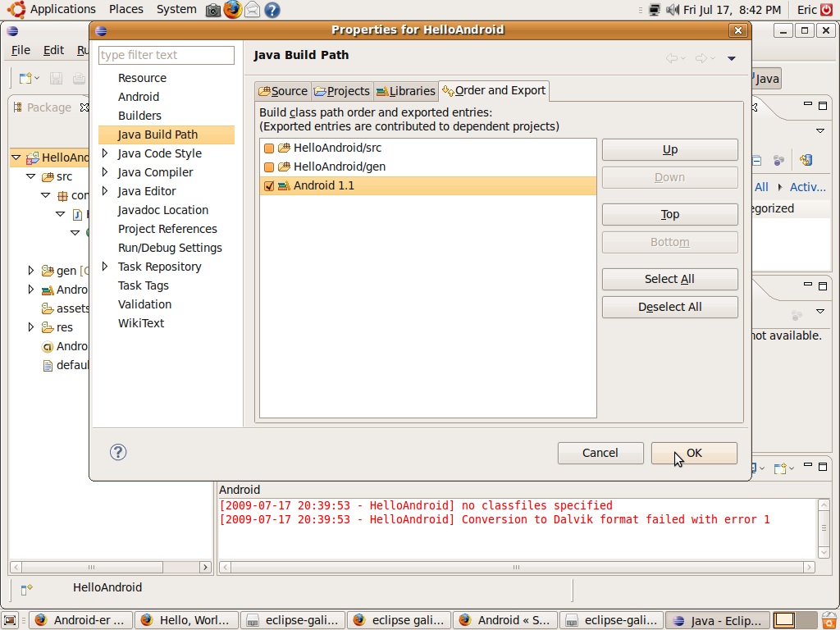The image size is (840, 630).
Task: Expand Task Repository category
Action: point(105,267)
